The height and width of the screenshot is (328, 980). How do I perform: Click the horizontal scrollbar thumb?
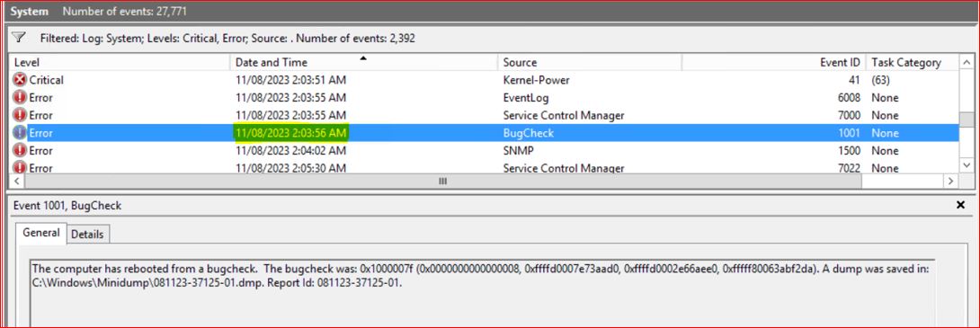[442, 182]
